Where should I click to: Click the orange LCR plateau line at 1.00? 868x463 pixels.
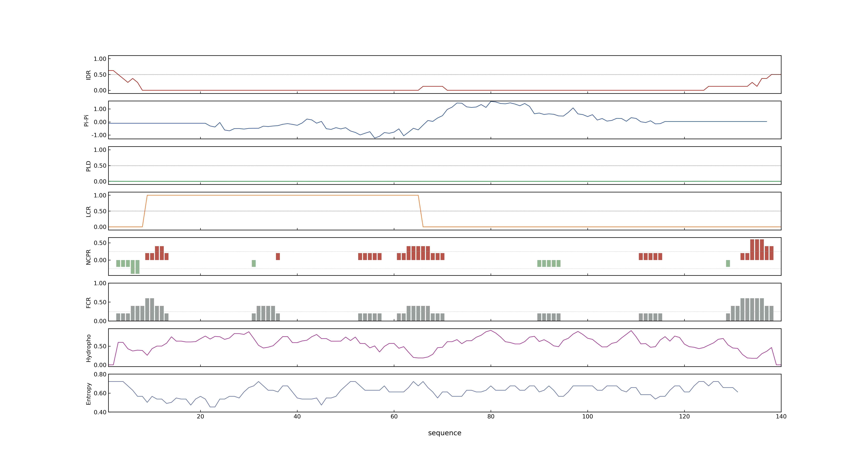point(283,195)
